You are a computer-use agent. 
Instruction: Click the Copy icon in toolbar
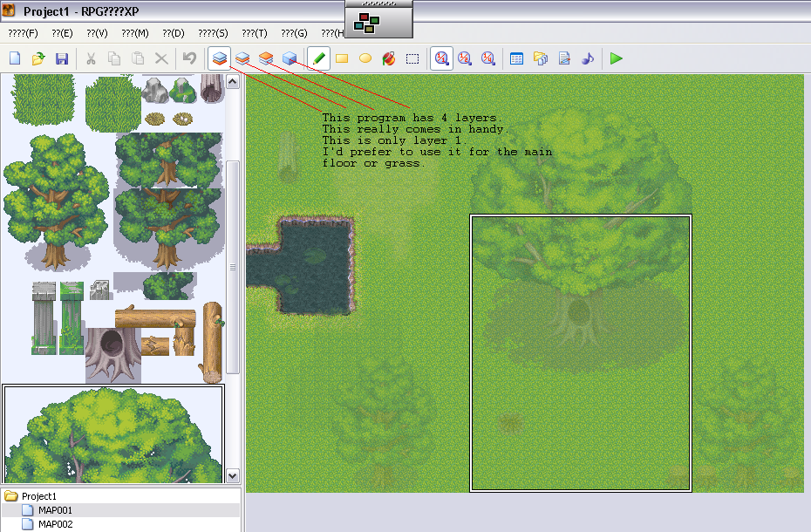tap(114, 58)
